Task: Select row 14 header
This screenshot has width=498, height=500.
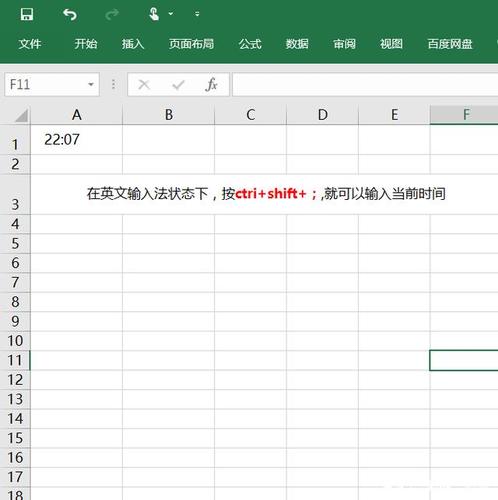Action: point(15,419)
